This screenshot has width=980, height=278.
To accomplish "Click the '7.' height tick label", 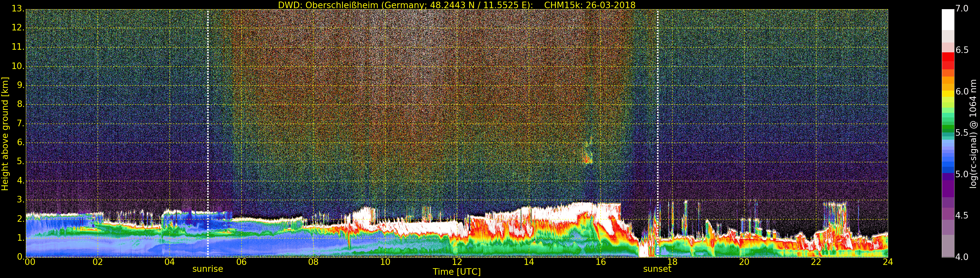I will coord(21,123).
